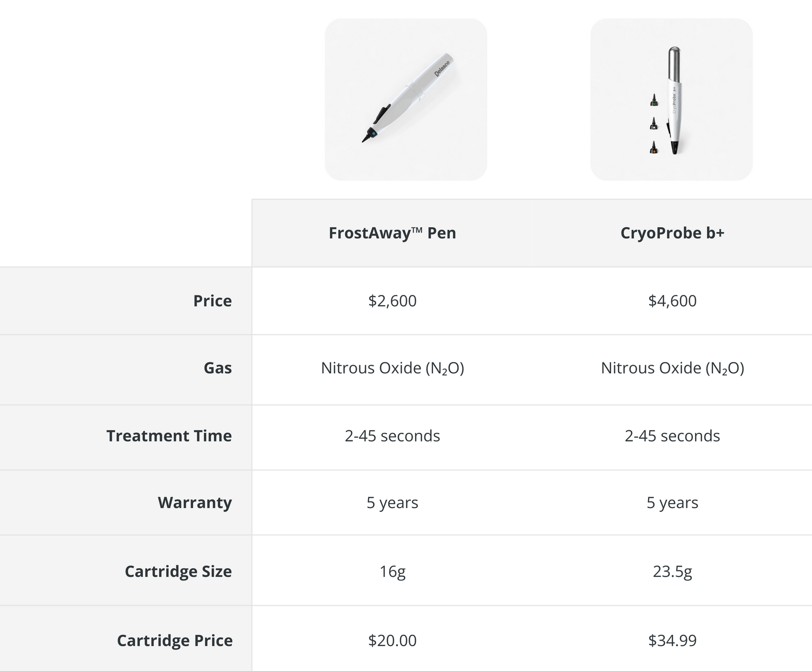
Task: Click the Price row label
Action: (x=212, y=301)
